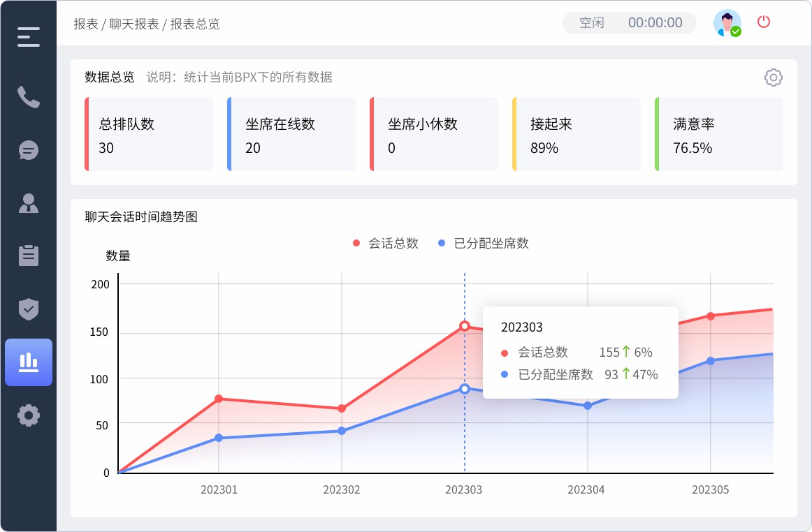Click the 202303 data point on the chart

click(x=464, y=325)
